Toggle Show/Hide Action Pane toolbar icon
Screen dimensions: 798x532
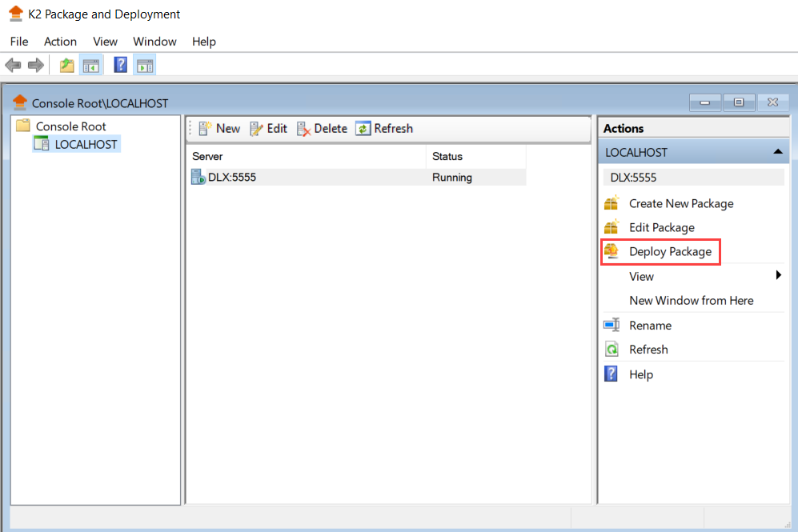(x=144, y=66)
